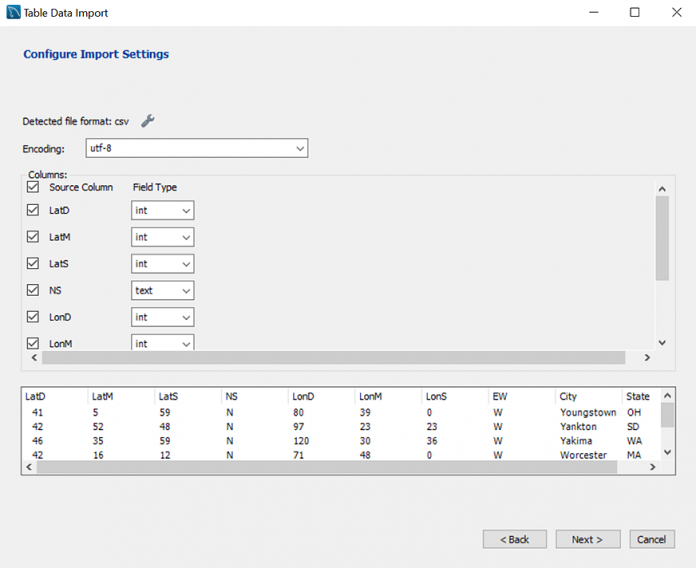Disable the NS column checkbox

click(x=33, y=290)
